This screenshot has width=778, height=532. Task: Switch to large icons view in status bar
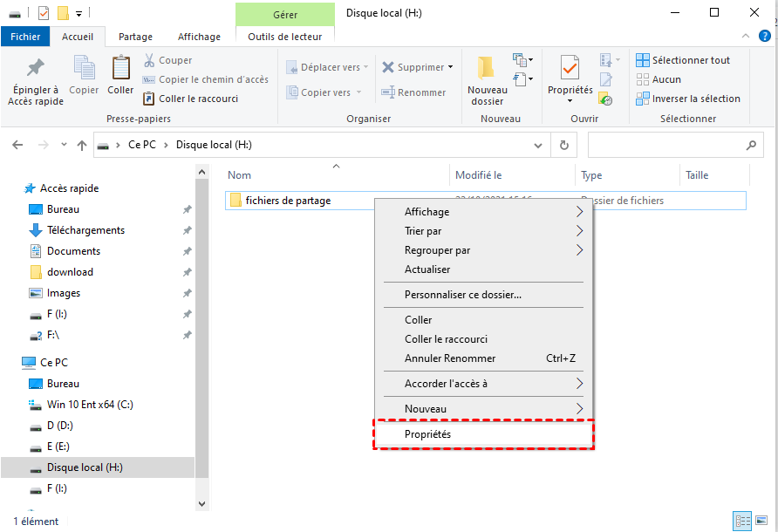click(x=761, y=521)
